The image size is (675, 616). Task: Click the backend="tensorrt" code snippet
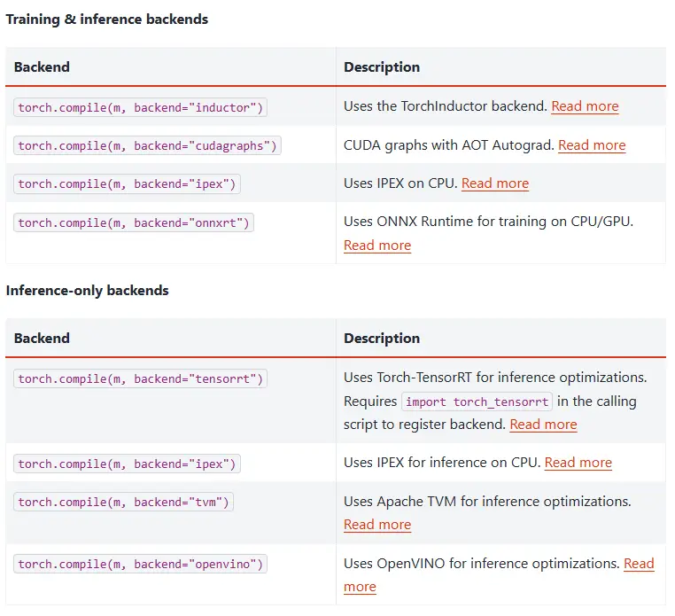[140, 379]
